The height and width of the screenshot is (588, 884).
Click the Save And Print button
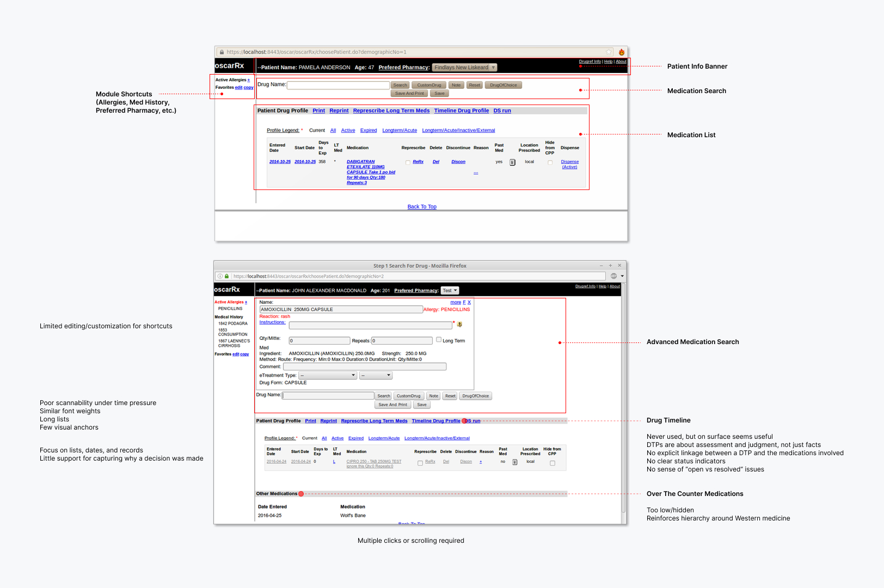(x=409, y=93)
